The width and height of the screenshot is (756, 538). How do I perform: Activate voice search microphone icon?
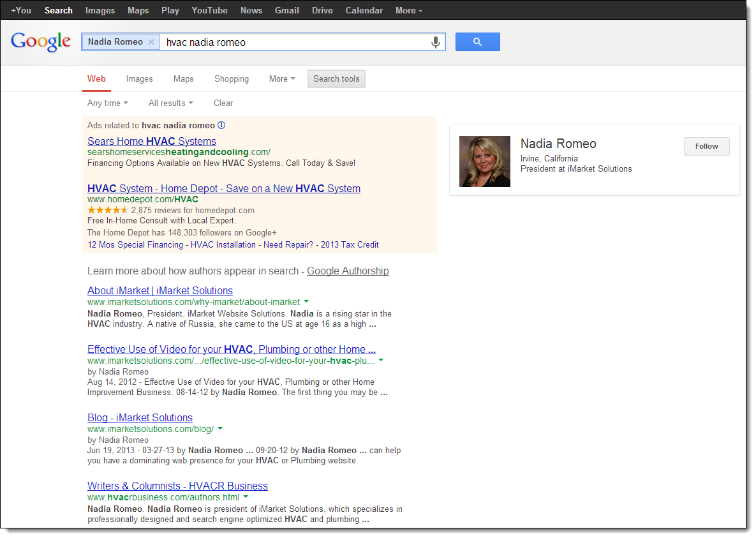pos(435,43)
